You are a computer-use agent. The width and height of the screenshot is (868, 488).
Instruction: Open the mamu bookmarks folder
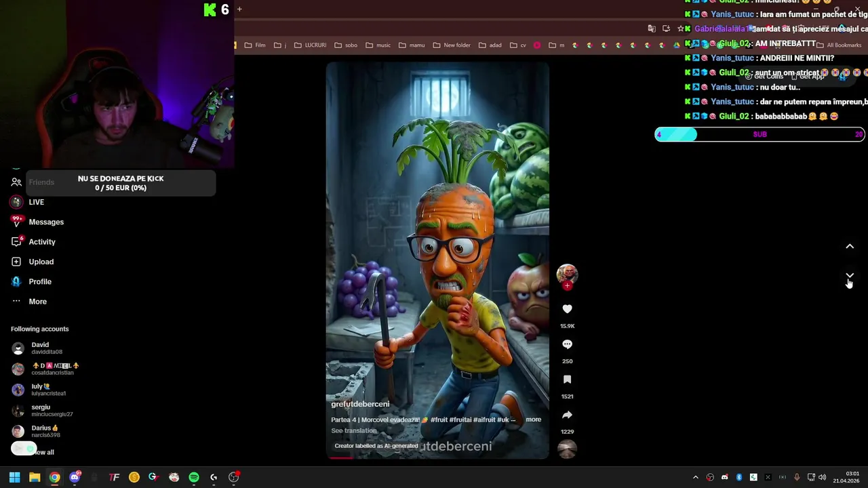(x=412, y=45)
